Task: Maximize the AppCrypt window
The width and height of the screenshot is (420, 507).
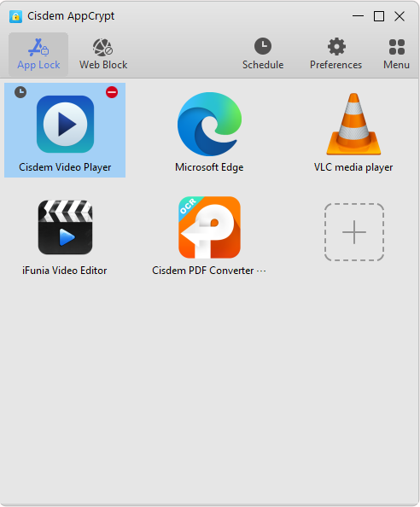Action: (x=379, y=16)
